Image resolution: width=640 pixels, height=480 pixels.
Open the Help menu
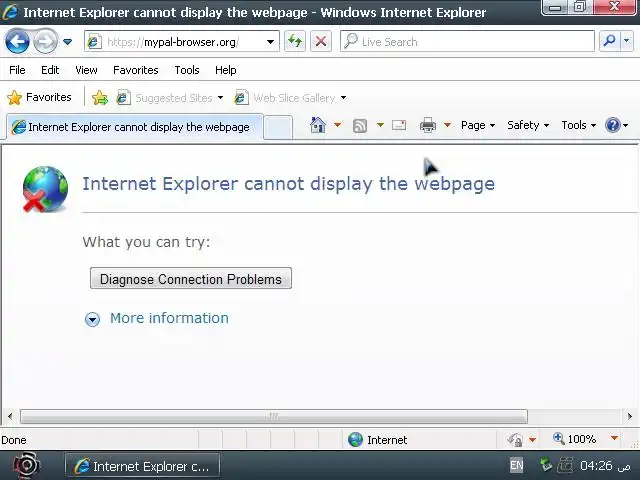click(x=226, y=70)
